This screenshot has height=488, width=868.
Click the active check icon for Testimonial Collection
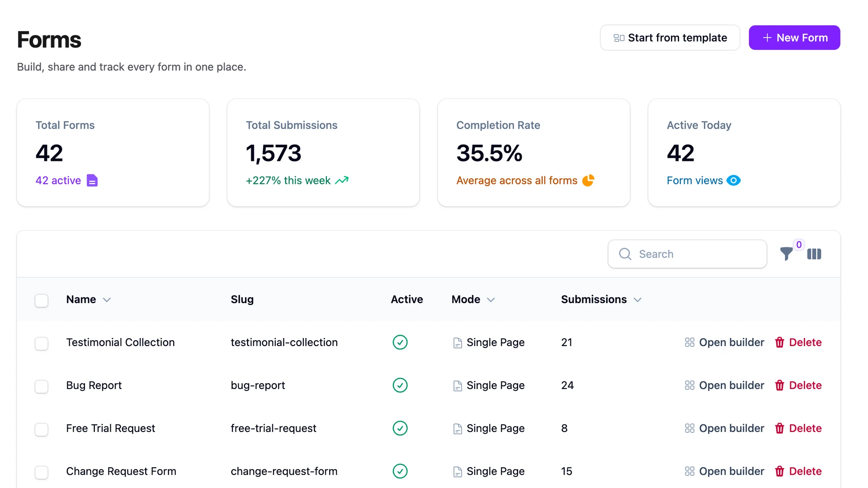400,343
